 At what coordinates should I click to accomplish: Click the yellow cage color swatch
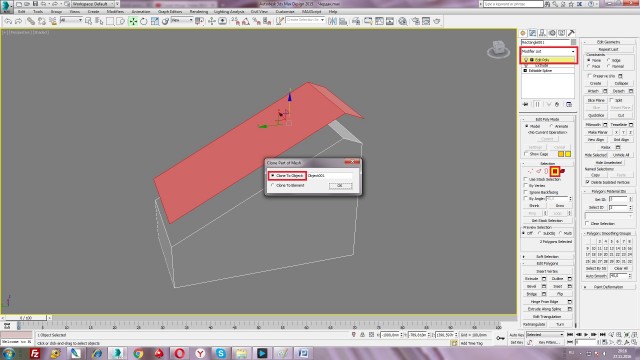click(568, 154)
